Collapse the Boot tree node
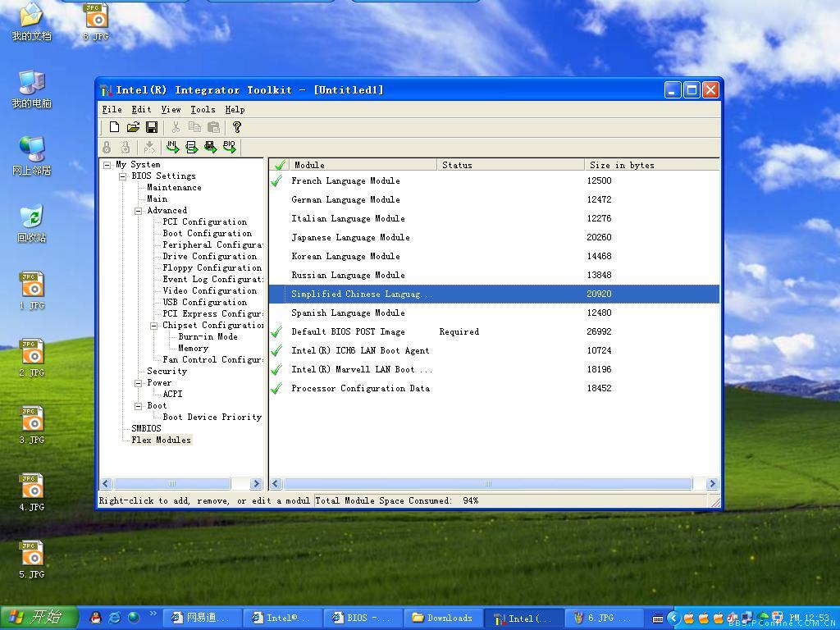Viewport: 840px width, 630px height. point(138,406)
